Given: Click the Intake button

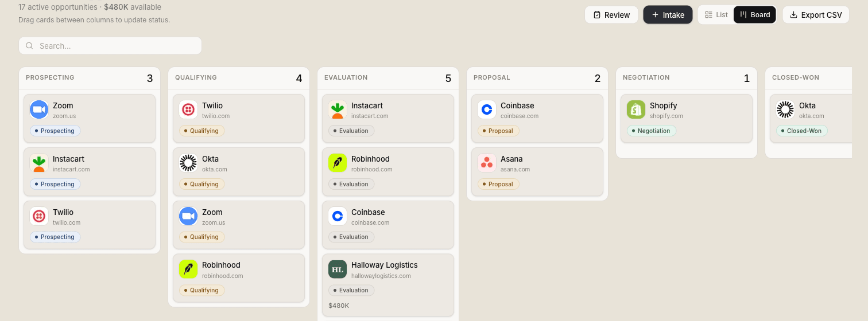Looking at the screenshot, I should tap(668, 15).
